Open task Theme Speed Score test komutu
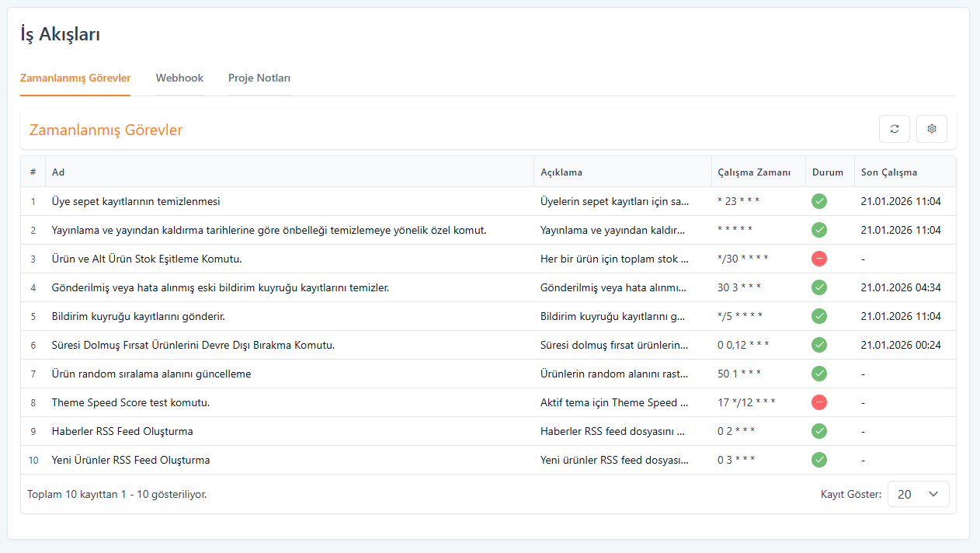Image resolution: width=980 pixels, height=553 pixels. [x=130, y=402]
